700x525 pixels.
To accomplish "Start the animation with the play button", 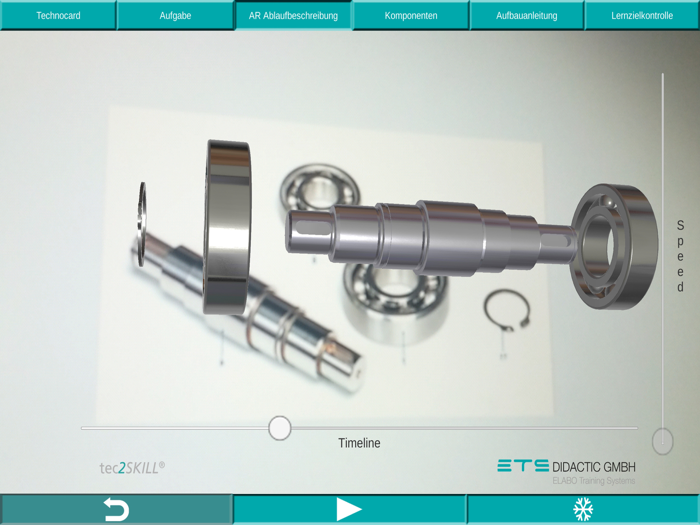I will click(349, 509).
